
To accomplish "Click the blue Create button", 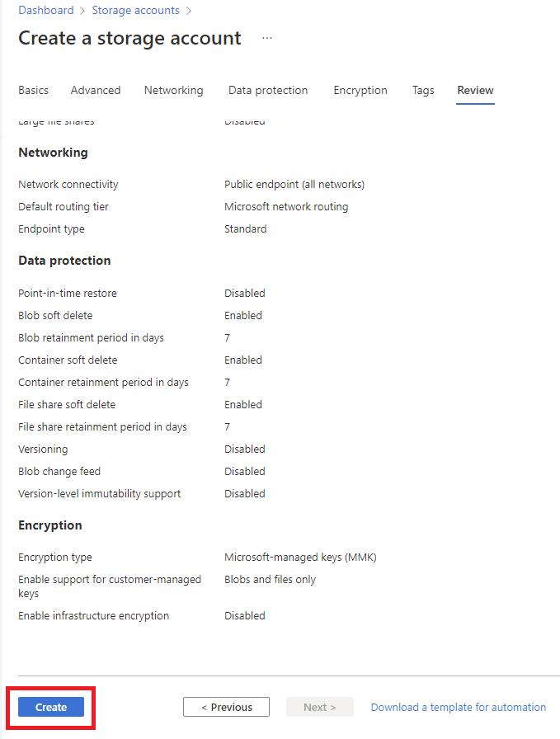I will (51, 707).
